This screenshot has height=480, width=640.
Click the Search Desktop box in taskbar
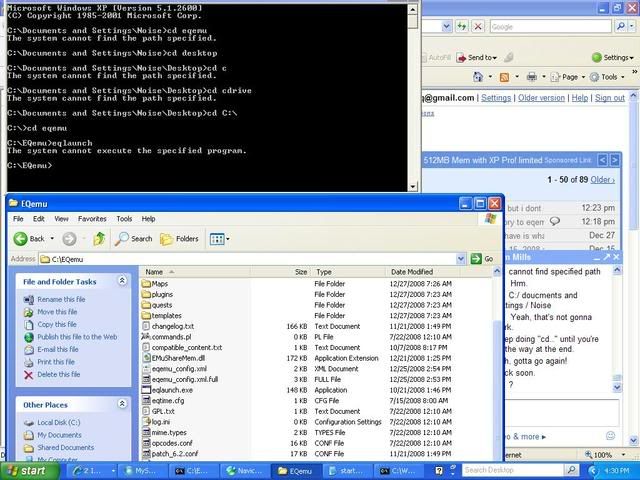click(513, 470)
